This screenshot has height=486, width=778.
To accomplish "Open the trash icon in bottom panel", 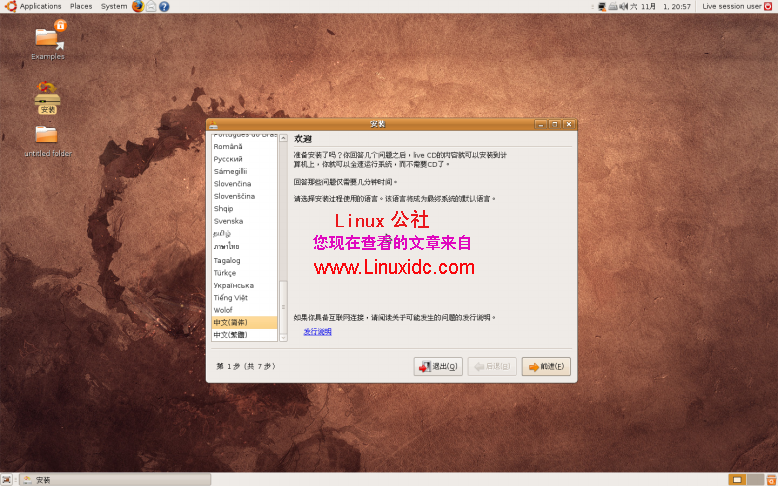I will tap(772, 480).
